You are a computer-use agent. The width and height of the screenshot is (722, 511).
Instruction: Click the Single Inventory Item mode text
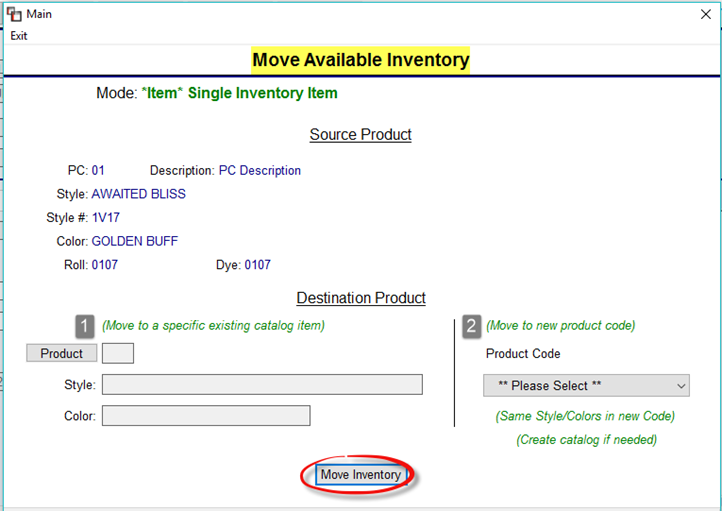coord(262,93)
